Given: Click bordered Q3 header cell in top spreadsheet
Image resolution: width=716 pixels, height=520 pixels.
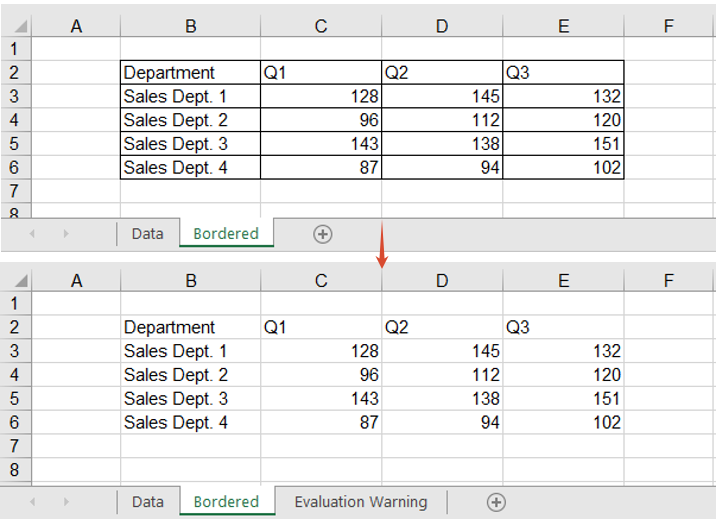Looking at the screenshot, I should (563, 72).
